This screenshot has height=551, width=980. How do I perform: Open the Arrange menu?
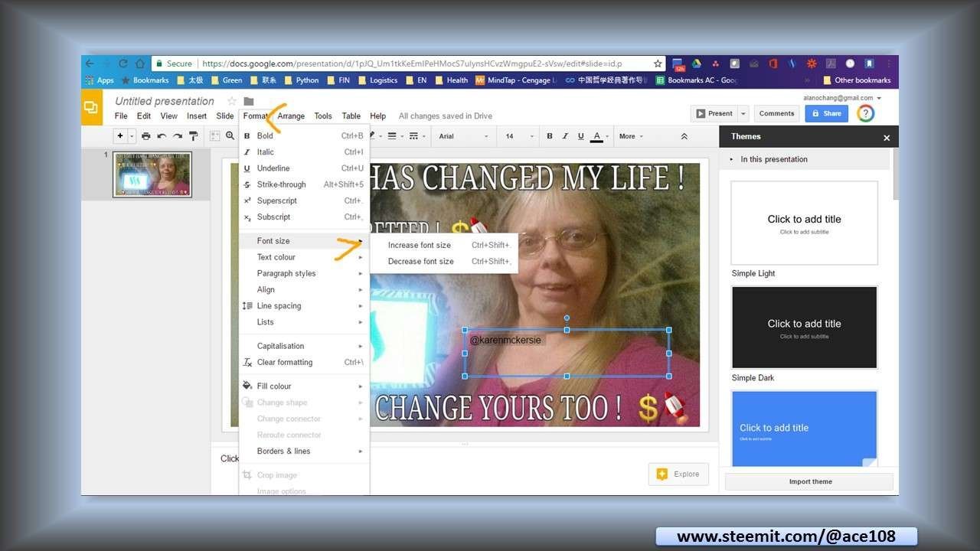(x=291, y=116)
